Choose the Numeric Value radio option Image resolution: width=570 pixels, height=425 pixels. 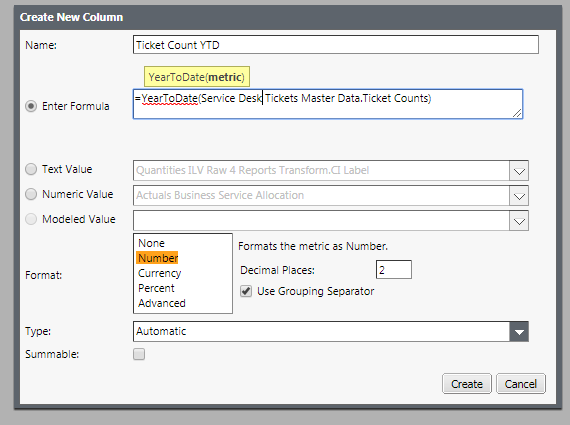tap(31, 194)
